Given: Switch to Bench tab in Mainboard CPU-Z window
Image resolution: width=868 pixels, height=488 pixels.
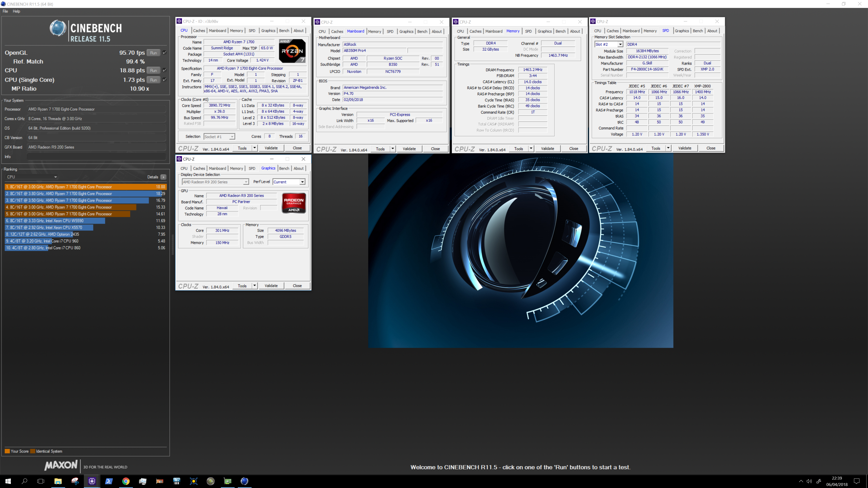Looking at the screenshot, I should point(422,31).
